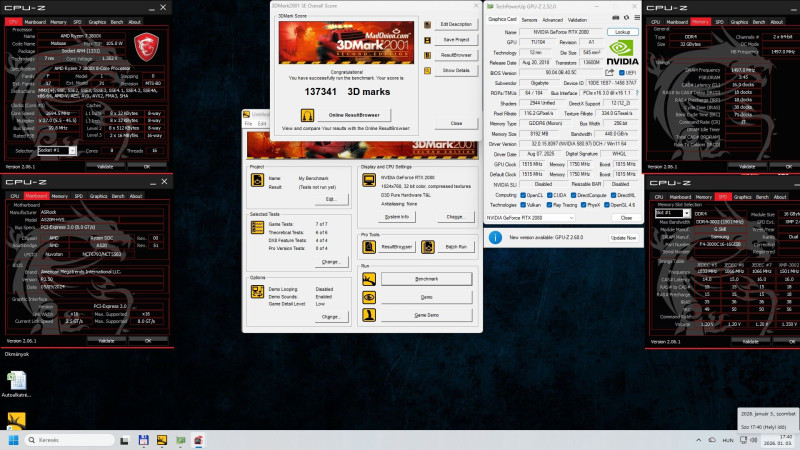Open the Slot #1 dropdown in CPU-Z SPD window

pyautogui.click(x=672, y=214)
